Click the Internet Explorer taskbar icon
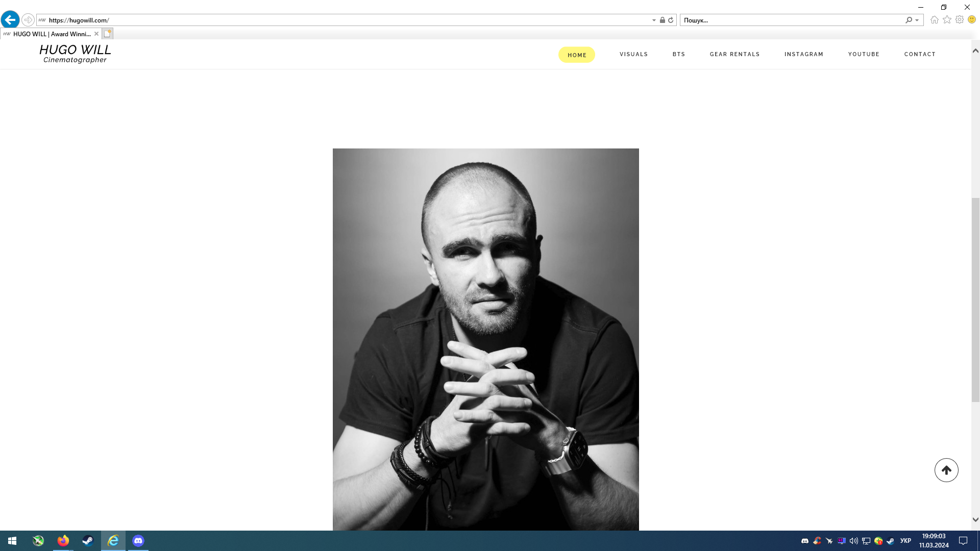 coord(113,541)
